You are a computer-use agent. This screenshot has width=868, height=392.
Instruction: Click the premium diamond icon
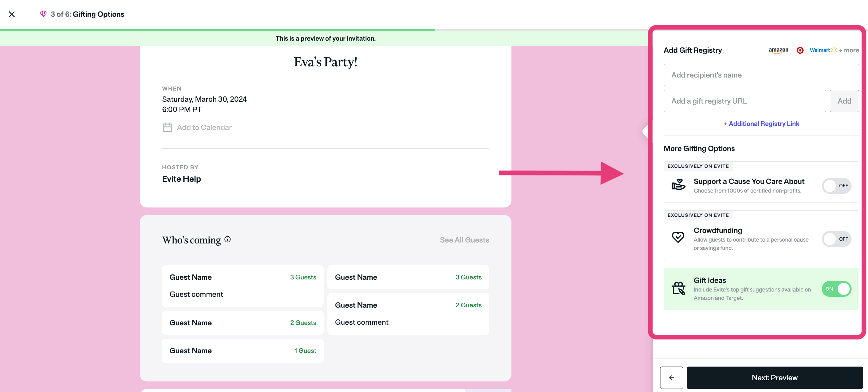(x=43, y=14)
